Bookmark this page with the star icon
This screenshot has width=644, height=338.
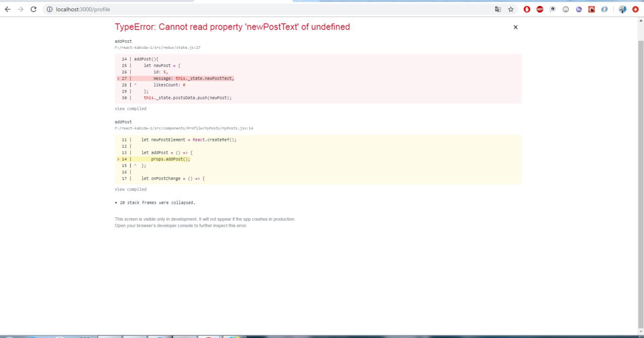tap(511, 9)
